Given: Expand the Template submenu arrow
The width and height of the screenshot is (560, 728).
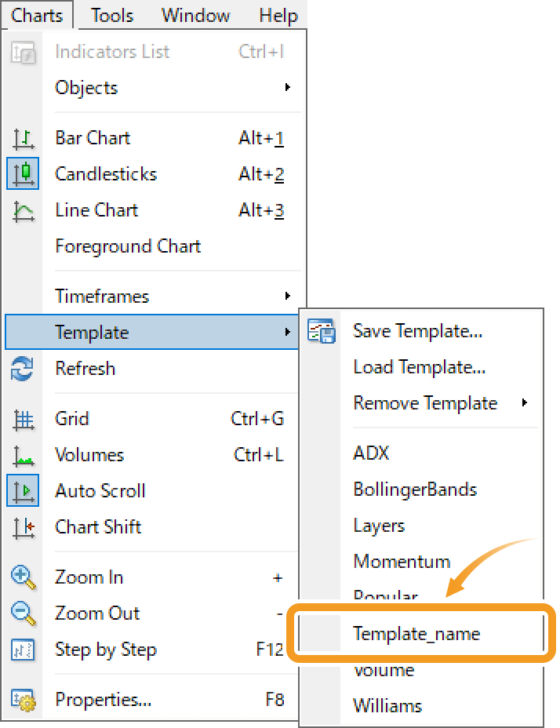Looking at the screenshot, I should tap(288, 332).
